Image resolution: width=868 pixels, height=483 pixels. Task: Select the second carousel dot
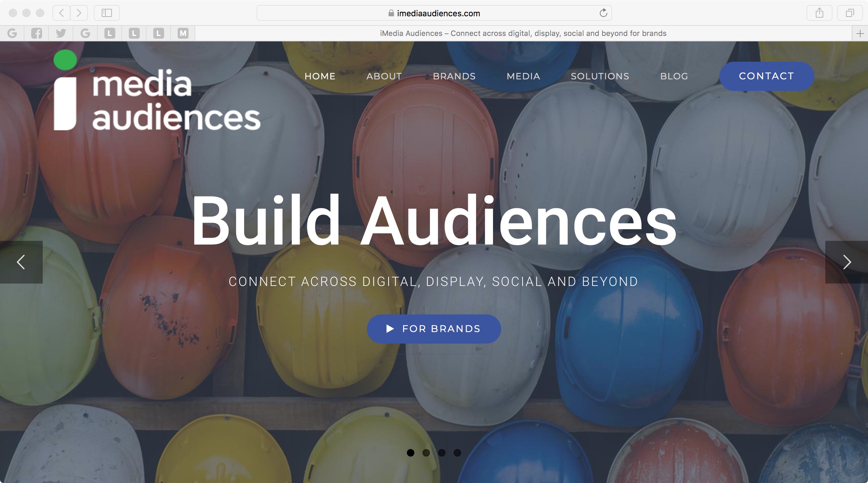[x=426, y=453]
